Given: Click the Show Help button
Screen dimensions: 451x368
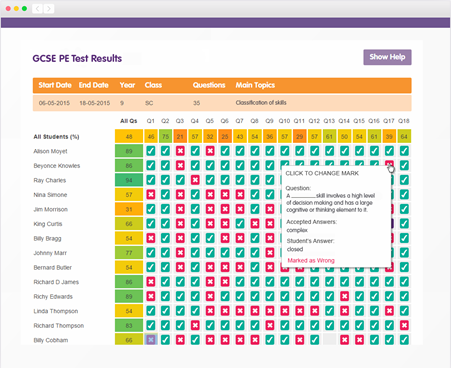Looking at the screenshot, I should [387, 57].
